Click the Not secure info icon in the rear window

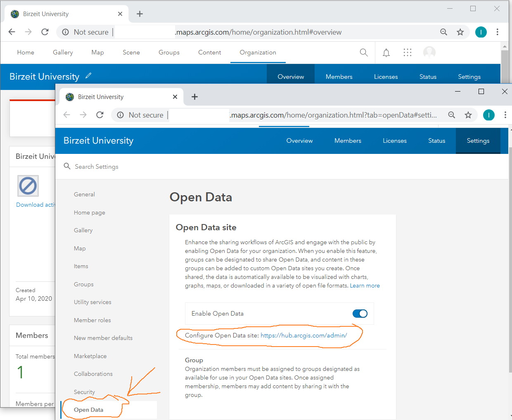[x=65, y=32]
